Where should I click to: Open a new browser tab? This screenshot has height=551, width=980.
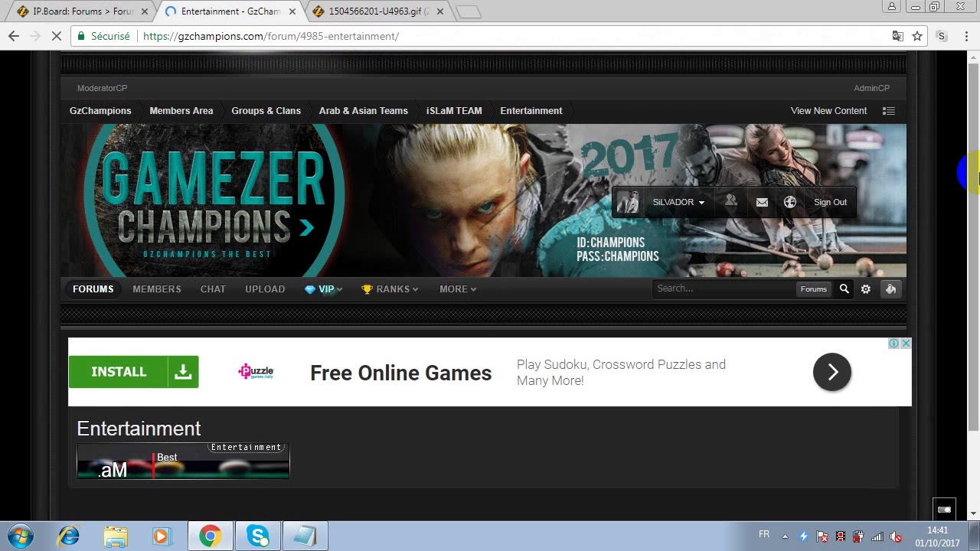point(468,11)
